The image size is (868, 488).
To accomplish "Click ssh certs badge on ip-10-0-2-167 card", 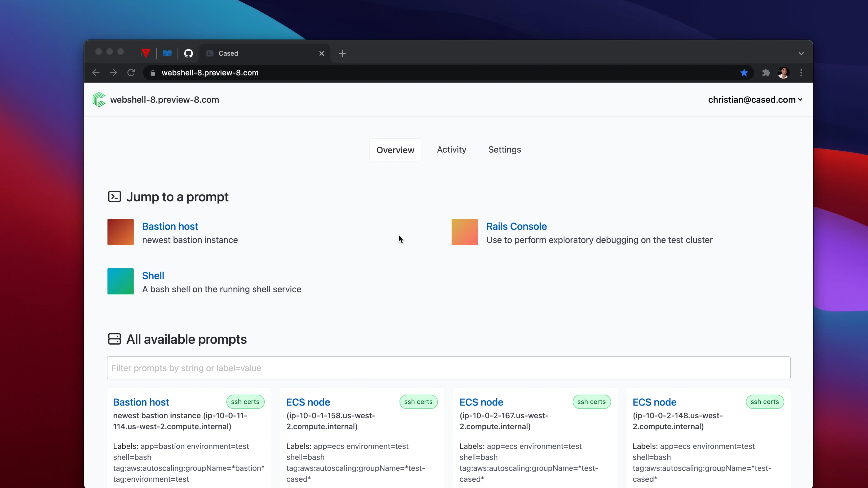I will click(x=592, y=402).
